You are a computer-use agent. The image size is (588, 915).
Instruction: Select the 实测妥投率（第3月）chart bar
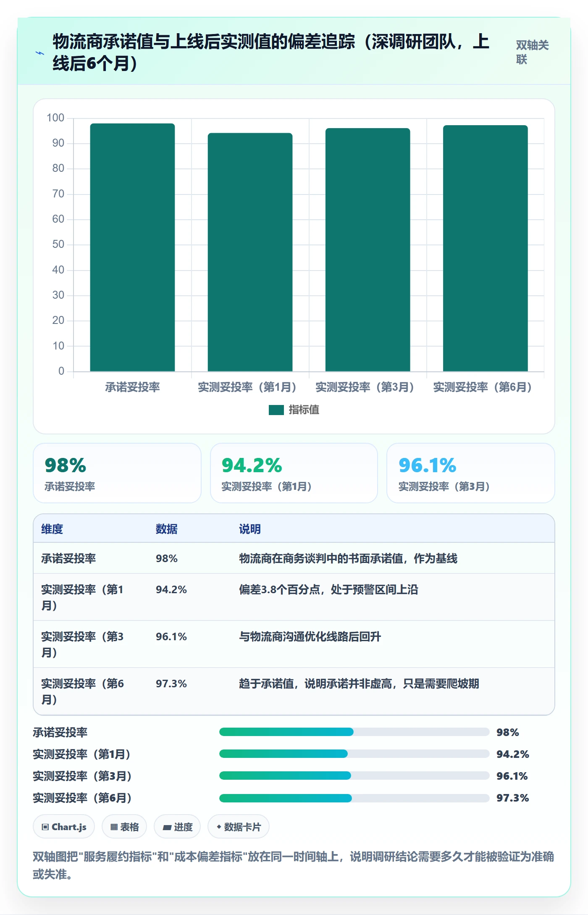(367, 250)
